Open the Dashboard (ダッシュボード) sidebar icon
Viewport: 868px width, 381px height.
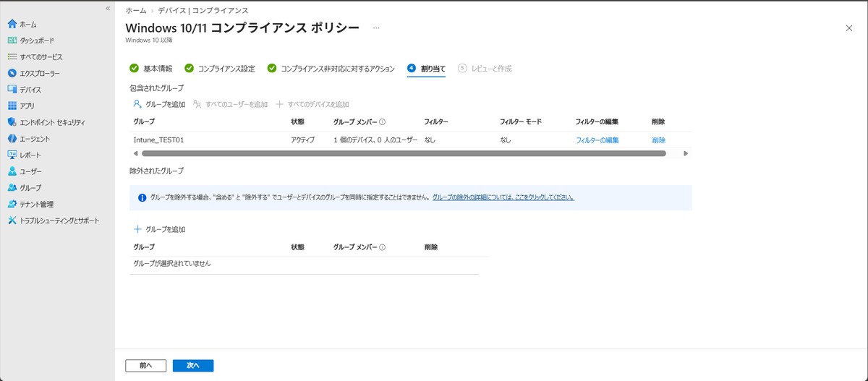click(x=12, y=40)
